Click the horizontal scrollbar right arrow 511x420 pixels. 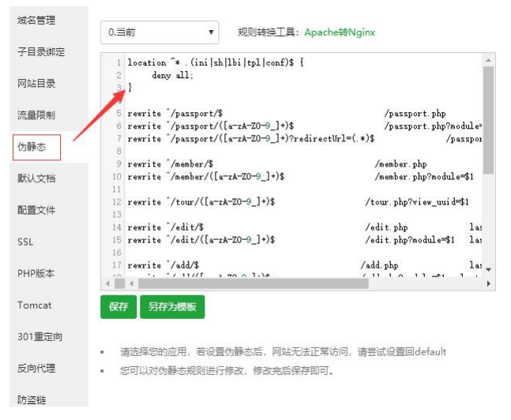pos(489,283)
